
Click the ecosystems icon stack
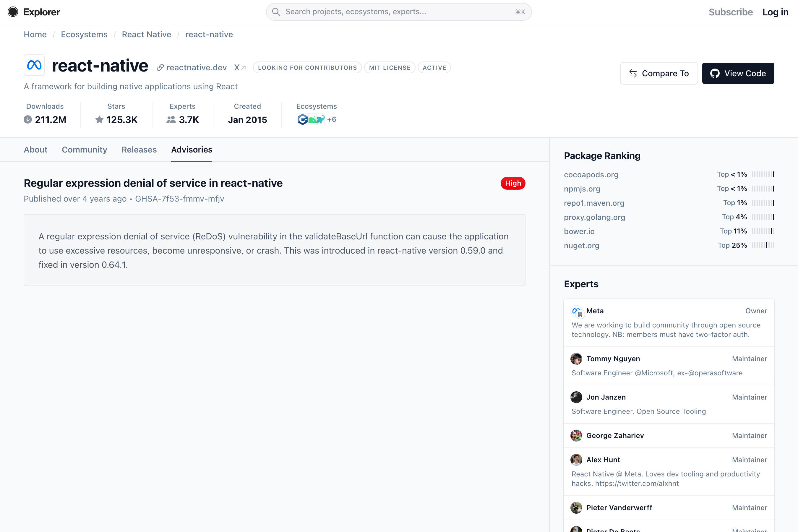click(x=310, y=119)
